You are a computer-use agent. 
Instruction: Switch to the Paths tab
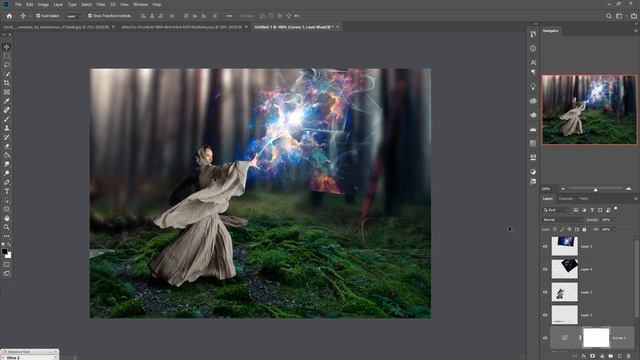(584, 198)
